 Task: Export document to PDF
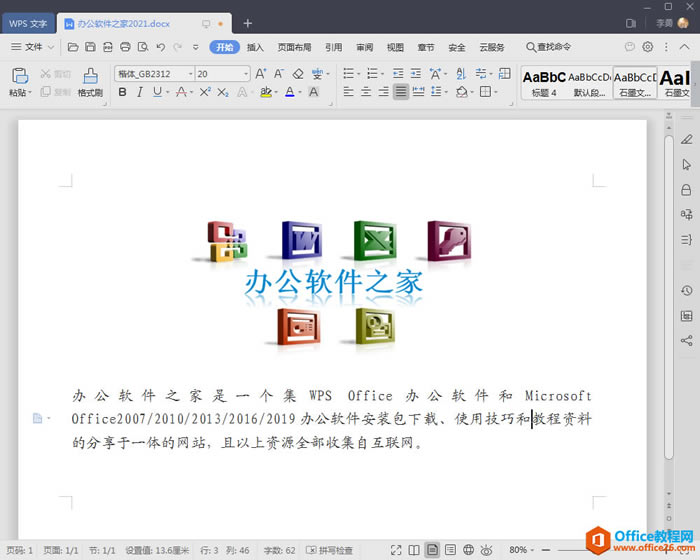108,47
